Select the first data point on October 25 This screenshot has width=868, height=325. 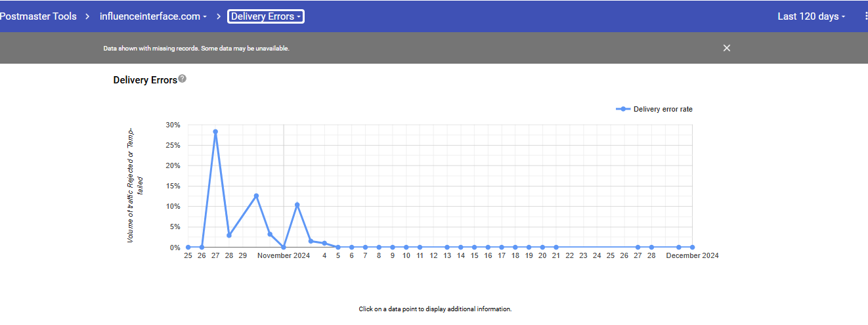click(188, 248)
